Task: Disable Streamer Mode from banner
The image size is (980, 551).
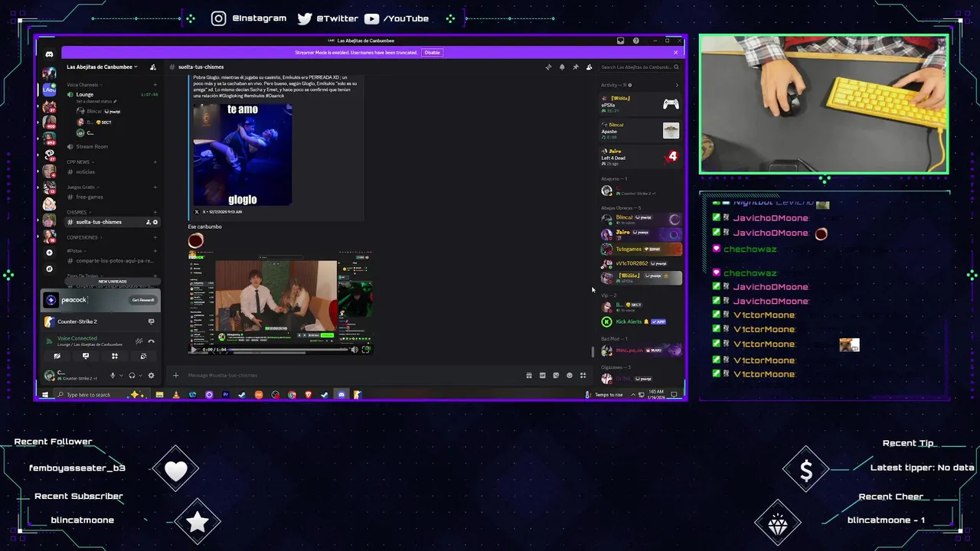Action: click(432, 53)
